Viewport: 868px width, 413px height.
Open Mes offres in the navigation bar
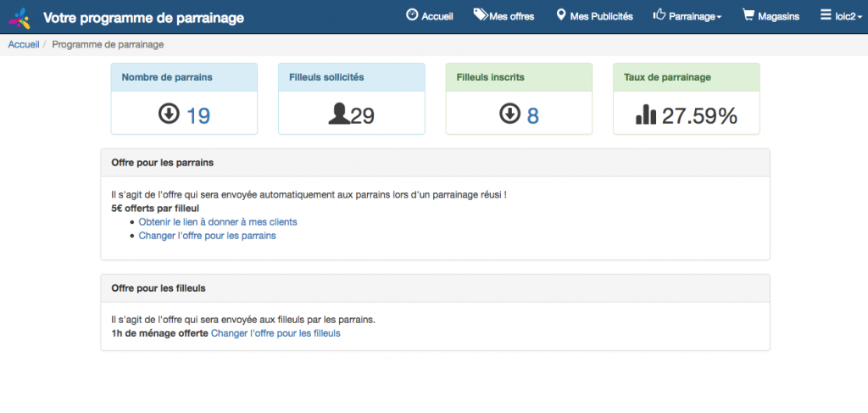pos(511,16)
